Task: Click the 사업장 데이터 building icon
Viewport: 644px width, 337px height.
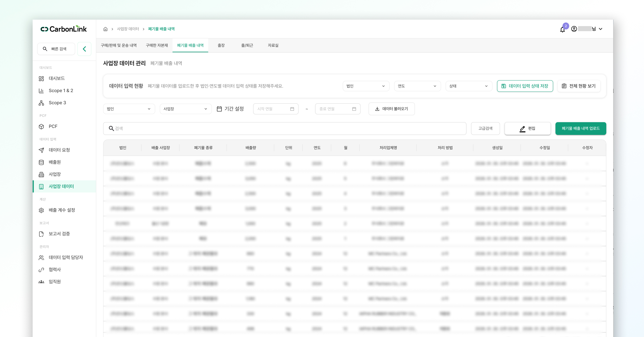Action: [41, 187]
